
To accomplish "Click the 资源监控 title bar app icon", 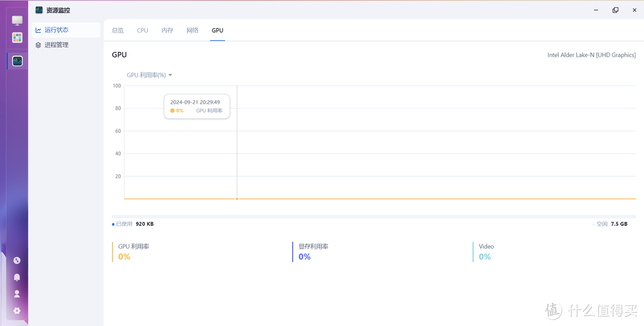I will [x=39, y=10].
